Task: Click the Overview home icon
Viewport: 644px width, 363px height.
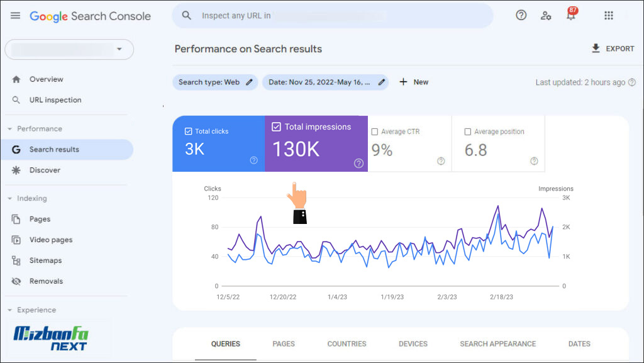Action: (x=16, y=79)
